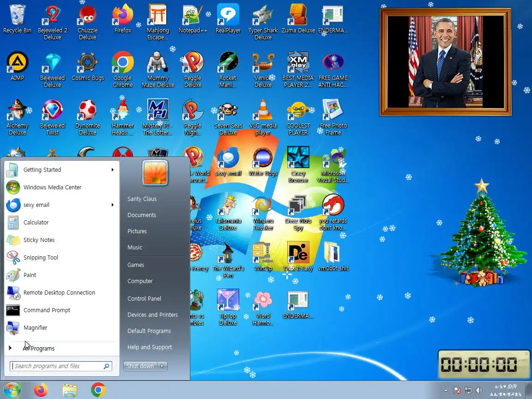Open Hammer Heads desktop shortcut
This screenshot has width=532, height=399.
tap(122, 117)
